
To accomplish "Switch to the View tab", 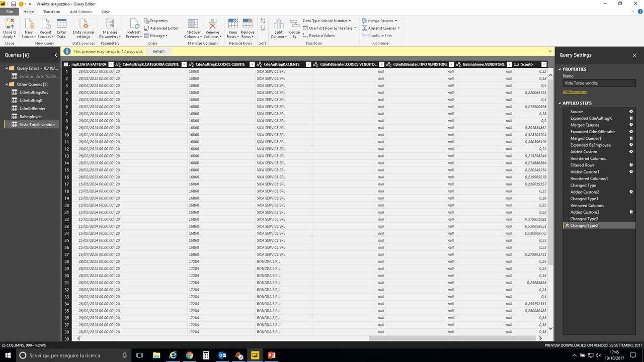I will [105, 12].
